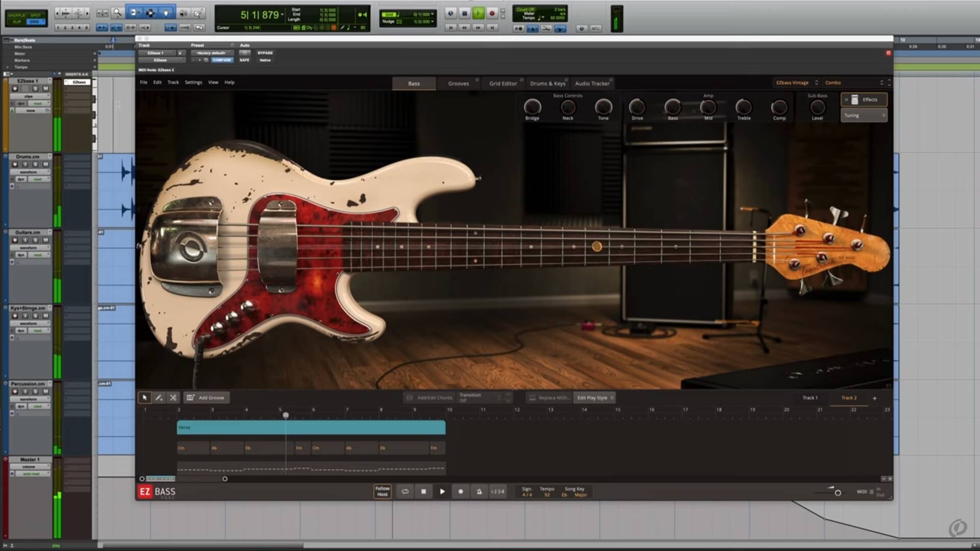Open the EZbass 1 track selector dropdown
This screenshot has width=980, height=551.
[156, 53]
